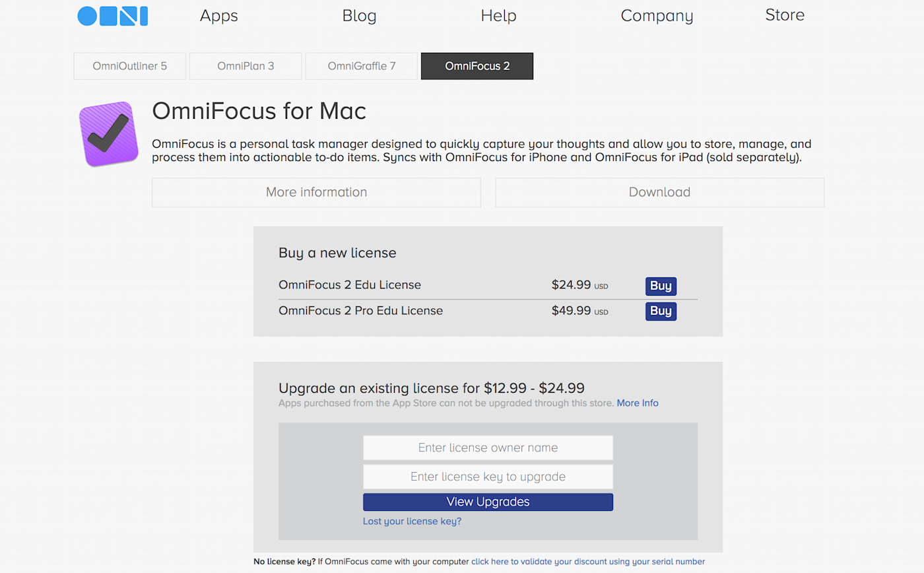Click the OmniFocus 2 Pro Edu License label
The image size is (924, 573).
pyautogui.click(x=360, y=310)
